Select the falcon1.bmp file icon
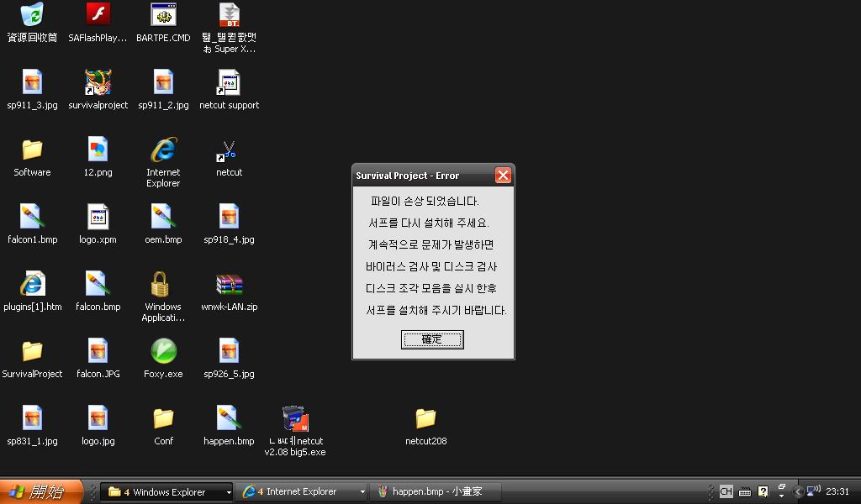861x504 pixels. 32,216
